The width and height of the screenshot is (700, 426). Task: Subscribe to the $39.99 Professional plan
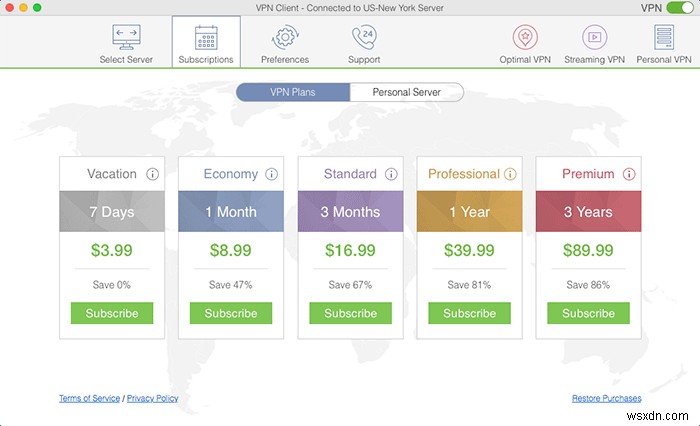[469, 313]
